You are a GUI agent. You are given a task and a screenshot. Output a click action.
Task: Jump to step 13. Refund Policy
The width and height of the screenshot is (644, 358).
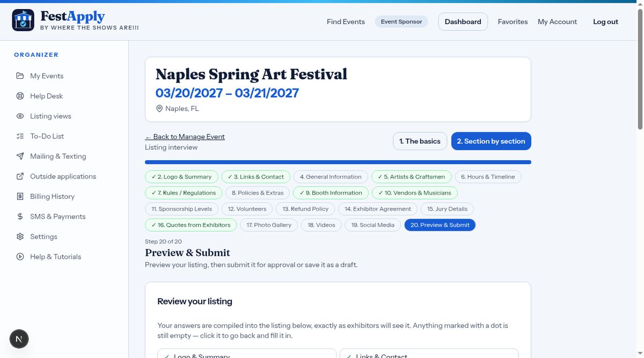pyautogui.click(x=305, y=209)
